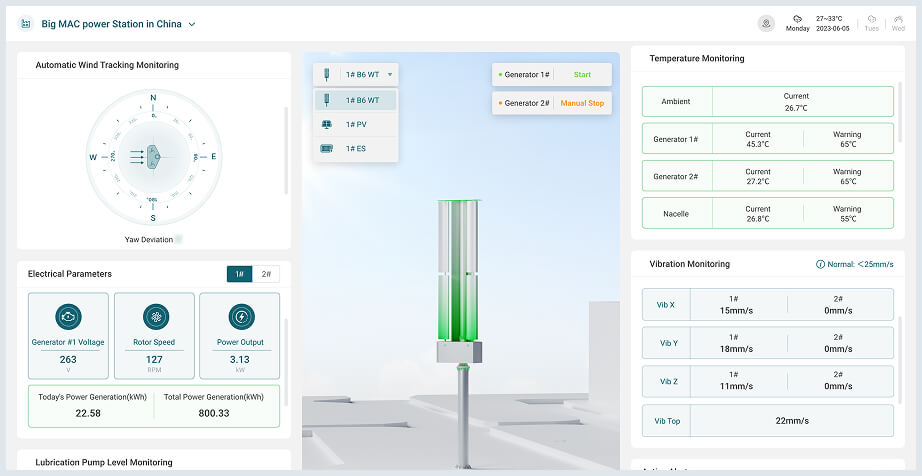Click the Rotor Speed fan icon
The height and width of the screenshot is (476, 922).
coord(154,317)
